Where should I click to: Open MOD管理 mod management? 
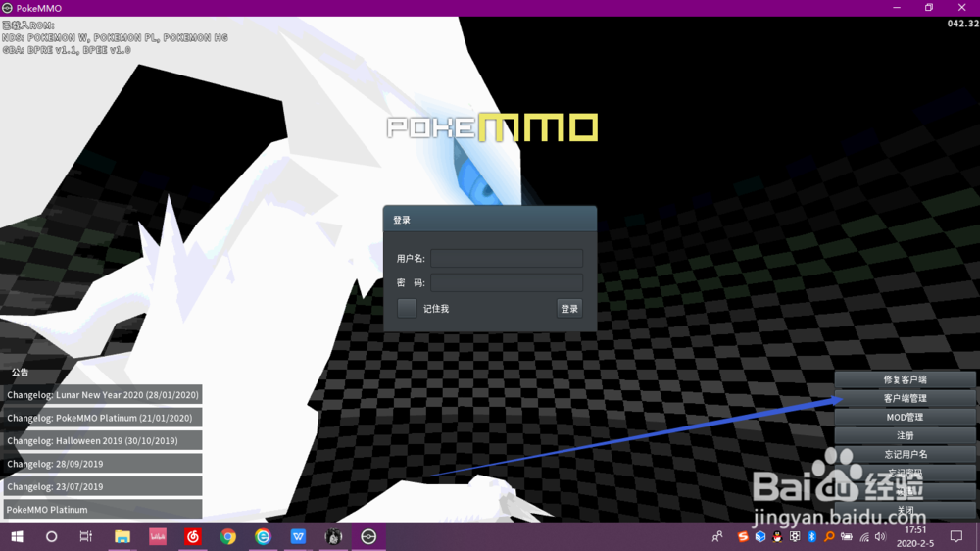pos(905,417)
